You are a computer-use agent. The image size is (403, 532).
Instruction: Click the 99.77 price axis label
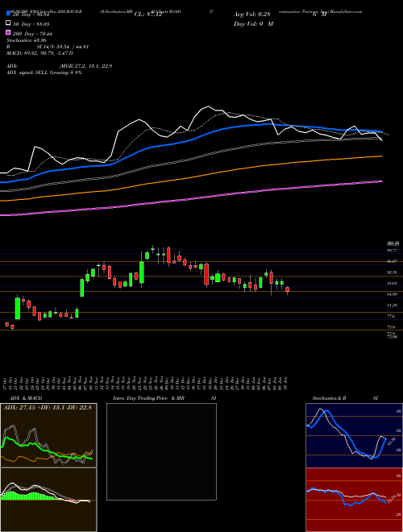(x=393, y=251)
